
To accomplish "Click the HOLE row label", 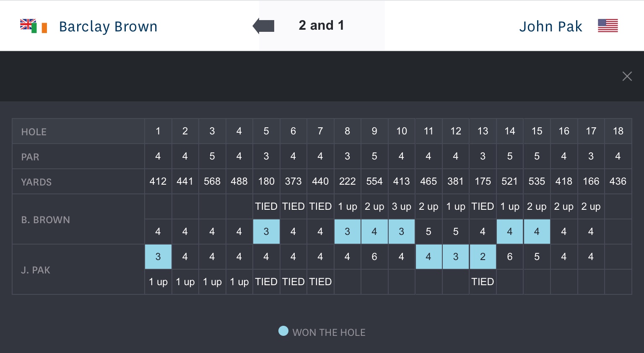I will point(34,132).
